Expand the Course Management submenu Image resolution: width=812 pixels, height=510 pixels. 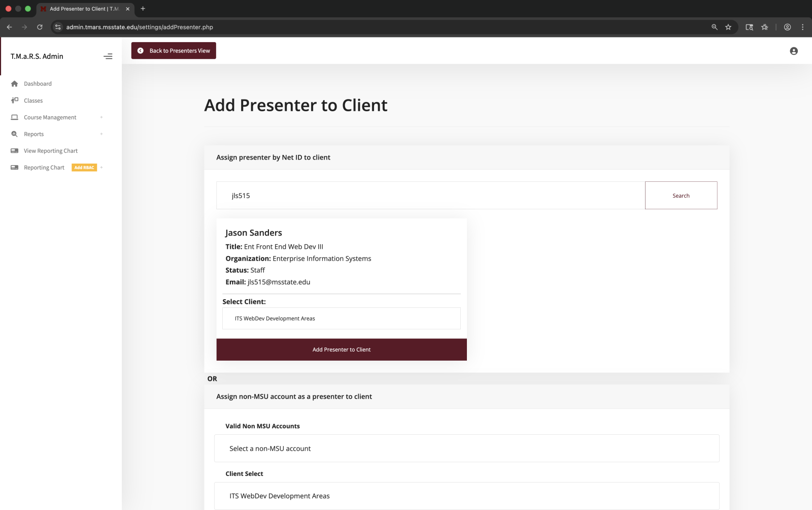click(101, 117)
